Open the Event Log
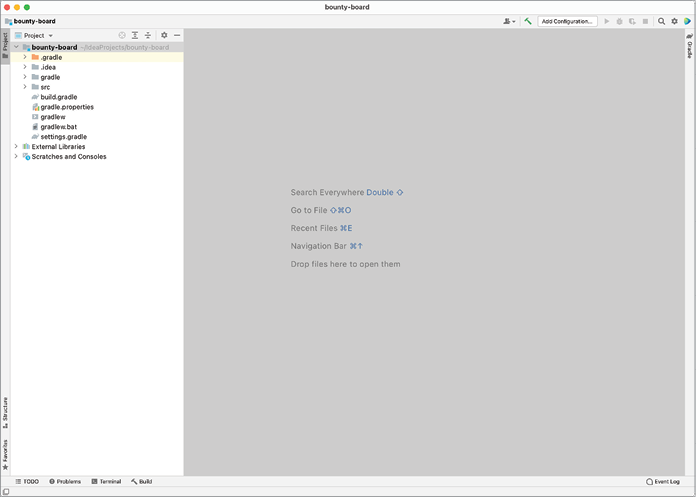This screenshot has width=696, height=497. (x=663, y=482)
